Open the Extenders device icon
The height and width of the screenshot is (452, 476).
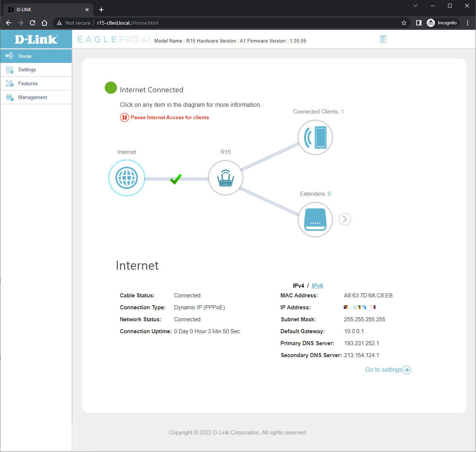315,220
